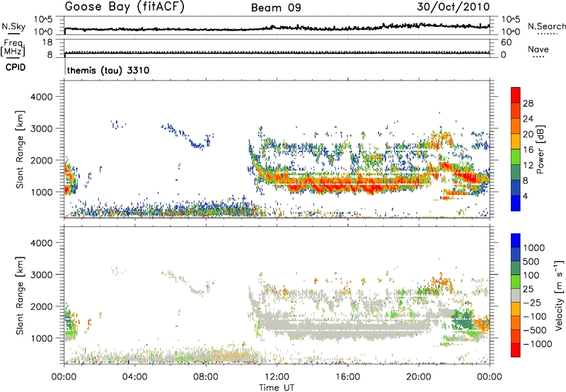Click the "-1000" velocity color bar label
Screen dimensions: 566x392
[x=537, y=344]
